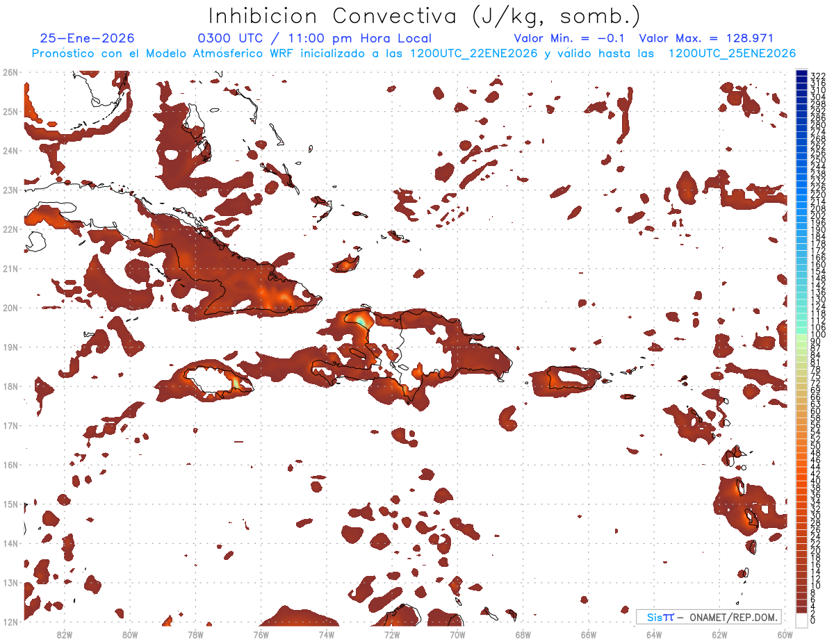Viewport: 834px width, 644px height.
Task: Click the 26N latitude label
Action: click(x=10, y=72)
